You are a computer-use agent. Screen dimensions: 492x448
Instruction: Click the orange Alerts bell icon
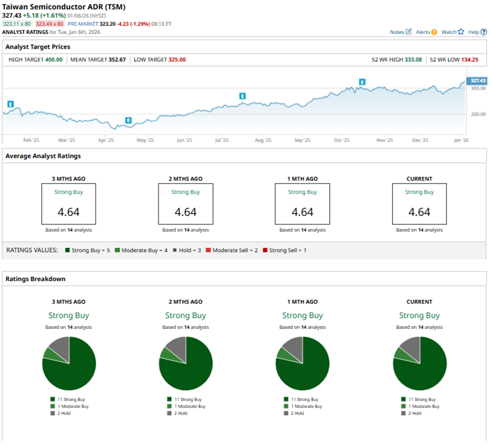[434, 32]
